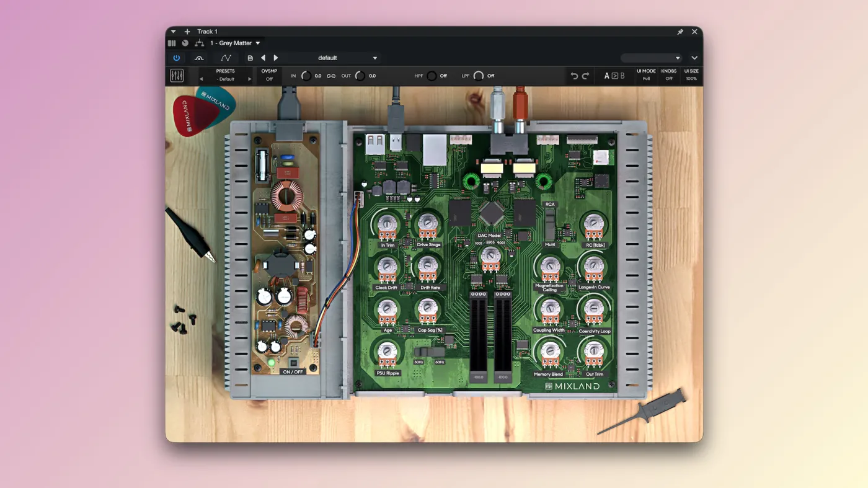Click the KNOBS Off setting
Viewport: 868px width, 488px height.
pos(669,75)
